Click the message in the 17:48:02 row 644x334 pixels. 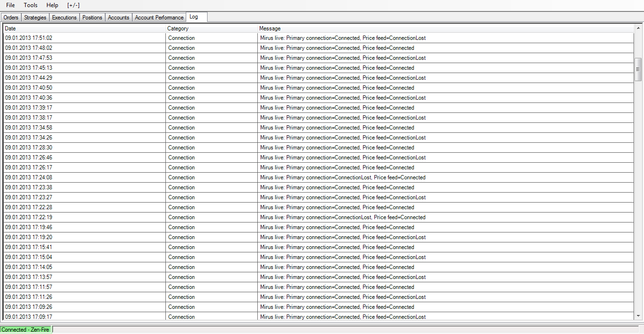(337, 48)
